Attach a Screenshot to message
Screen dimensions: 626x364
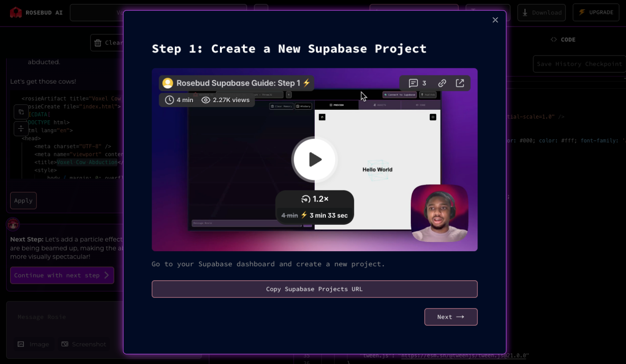pyautogui.click(x=84, y=344)
